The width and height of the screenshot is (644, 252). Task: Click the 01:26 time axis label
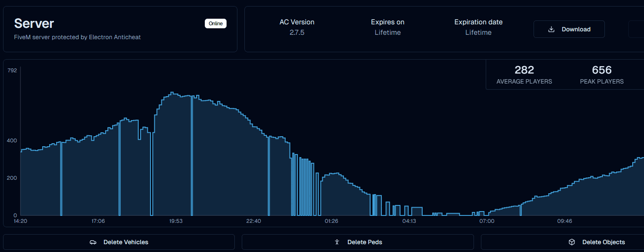[x=331, y=221]
